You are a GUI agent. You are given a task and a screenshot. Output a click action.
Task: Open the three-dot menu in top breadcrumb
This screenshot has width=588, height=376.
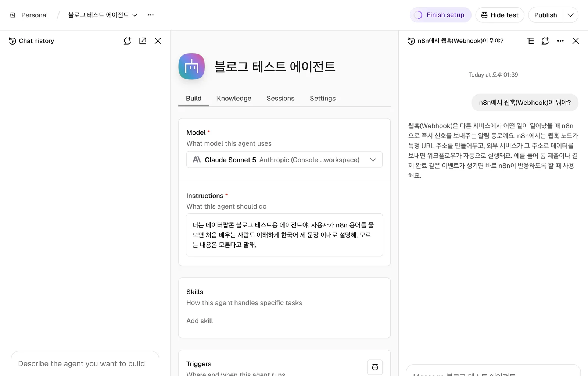click(x=151, y=15)
